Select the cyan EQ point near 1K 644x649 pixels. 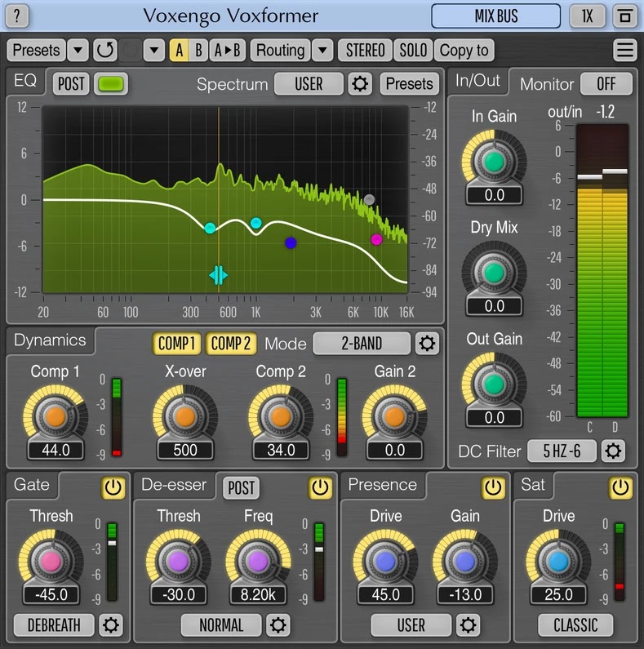[256, 223]
